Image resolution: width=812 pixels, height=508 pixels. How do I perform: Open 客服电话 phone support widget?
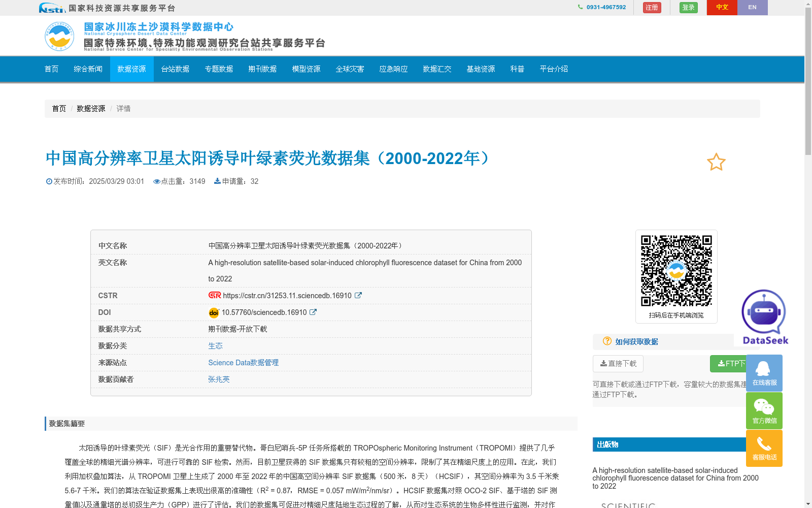(764, 448)
